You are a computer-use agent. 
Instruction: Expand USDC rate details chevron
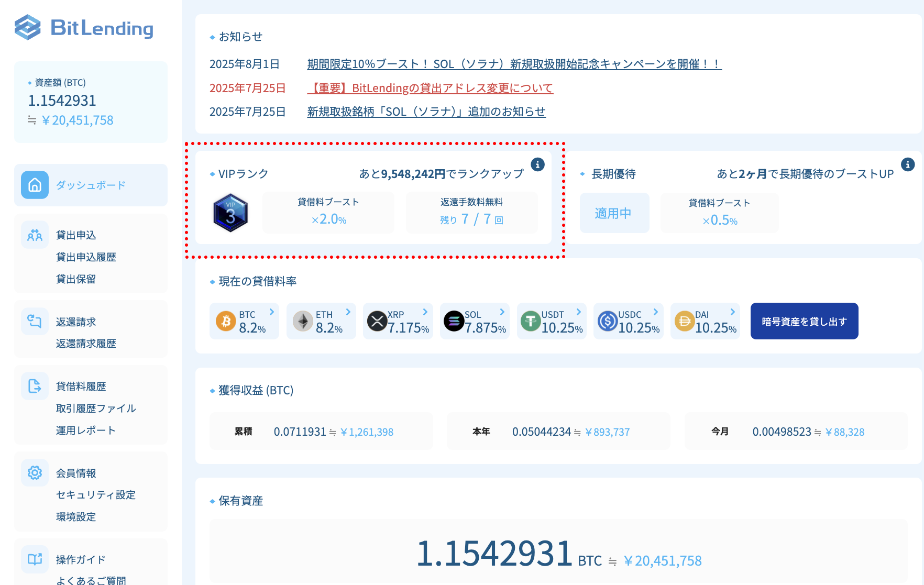[656, 312]
